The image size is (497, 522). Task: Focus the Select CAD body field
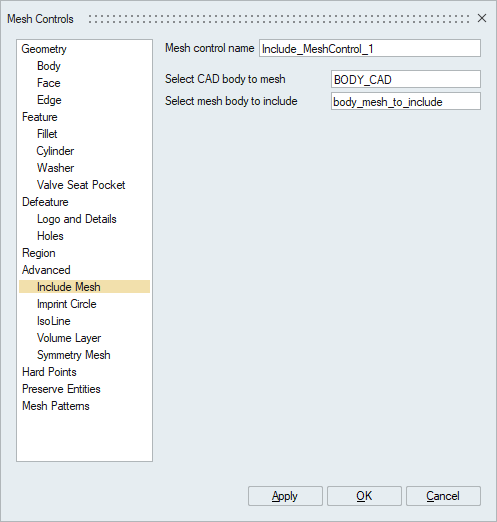[406, 79]
